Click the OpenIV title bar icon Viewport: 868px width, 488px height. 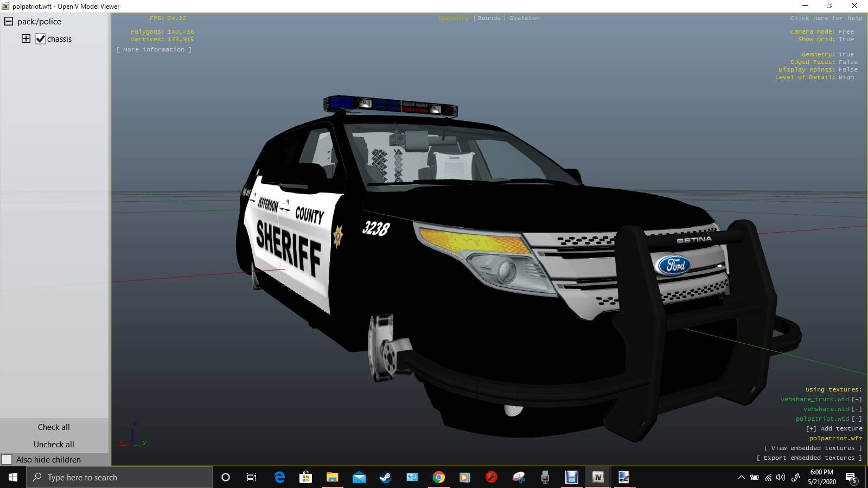(5, 6)
